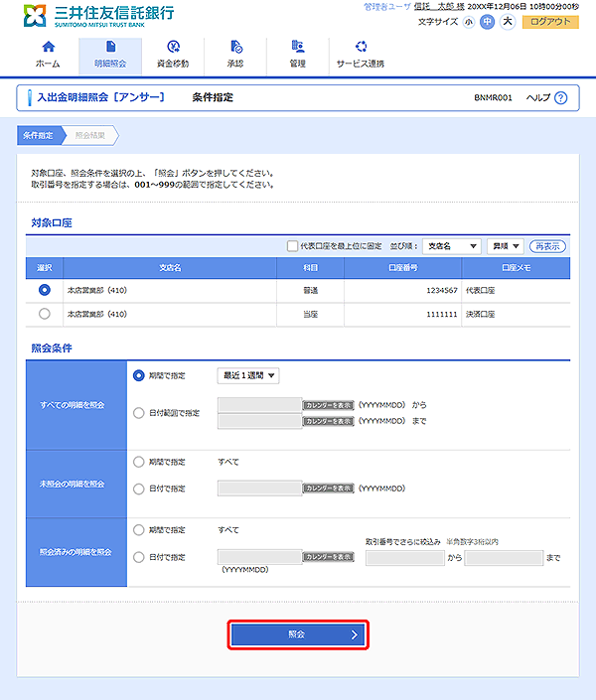Click 条件指定 step tab
The height and width of the screenshot is (700, 596).
coord(39,135)
